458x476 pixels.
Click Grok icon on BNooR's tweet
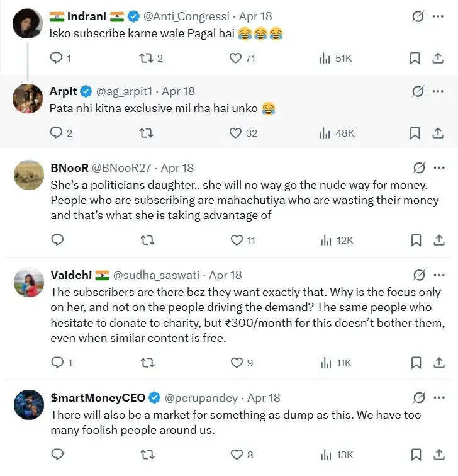coord(418,168)
